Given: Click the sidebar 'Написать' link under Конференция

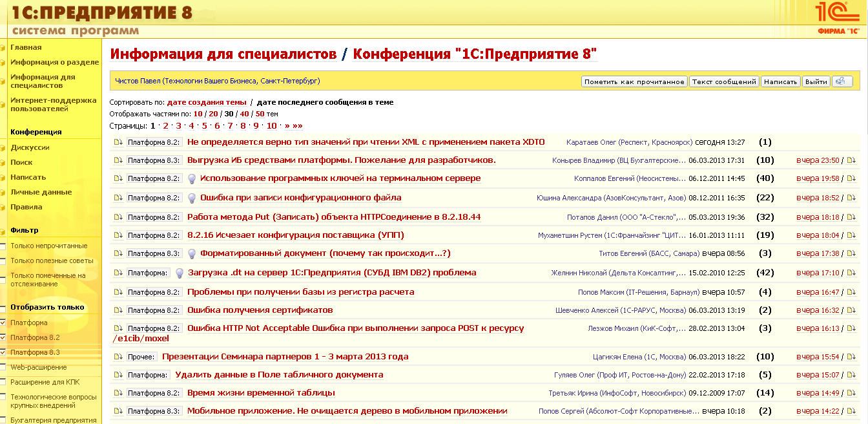Looking at the screenshot, I should coord(28,177).
